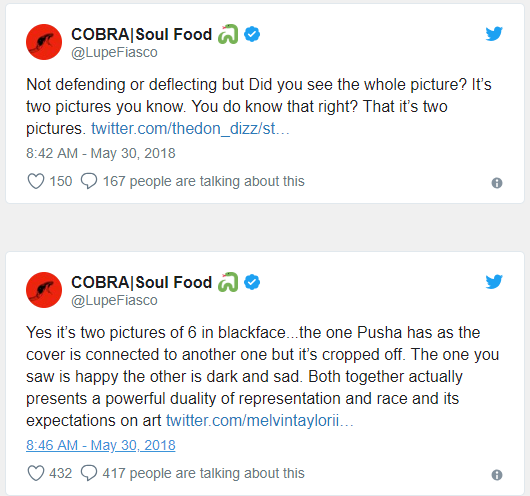Click the 8:42 AM - May 30, 2018 timestamp
This screenshot has height=496, width=530.
[101, 153]
